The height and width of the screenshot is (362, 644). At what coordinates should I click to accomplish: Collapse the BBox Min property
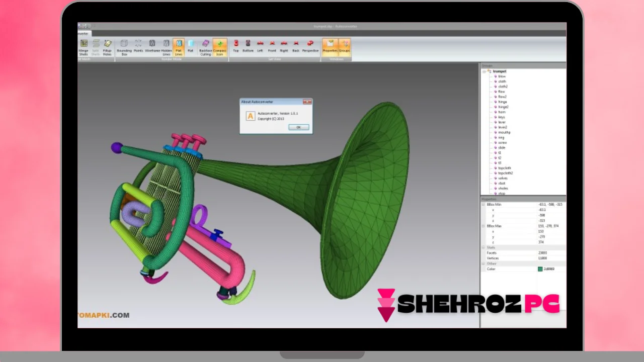coord(484,204)
